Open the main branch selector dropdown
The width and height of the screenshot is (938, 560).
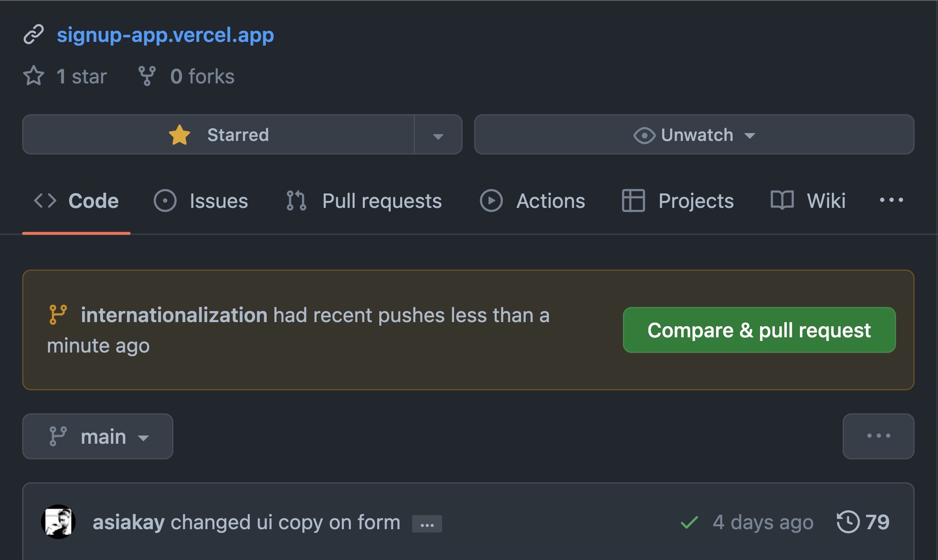tap(98, 436)
